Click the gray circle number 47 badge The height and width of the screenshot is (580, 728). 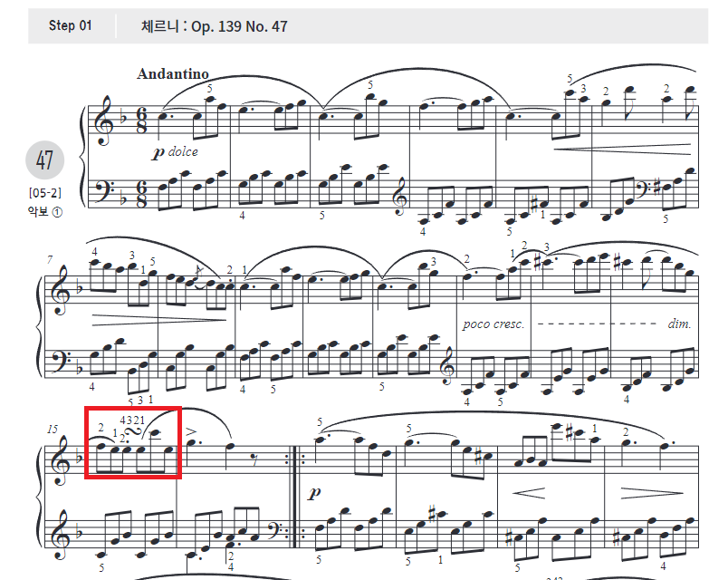(44, 160)
